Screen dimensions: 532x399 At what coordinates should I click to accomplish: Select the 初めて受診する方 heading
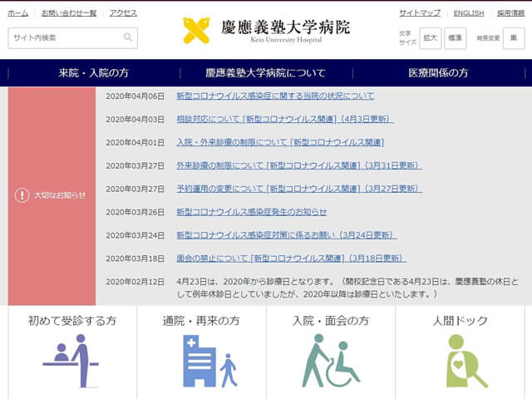(72, 321)
